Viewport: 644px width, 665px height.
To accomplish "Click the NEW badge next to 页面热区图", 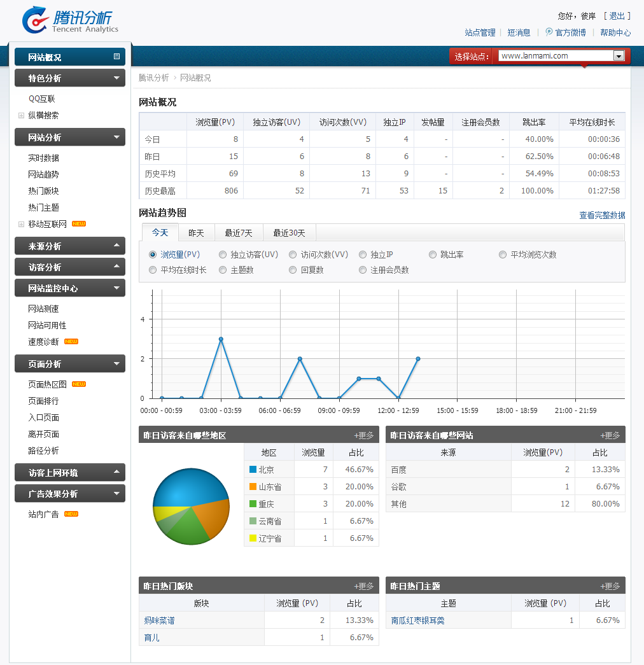I will tap(79, 384).
